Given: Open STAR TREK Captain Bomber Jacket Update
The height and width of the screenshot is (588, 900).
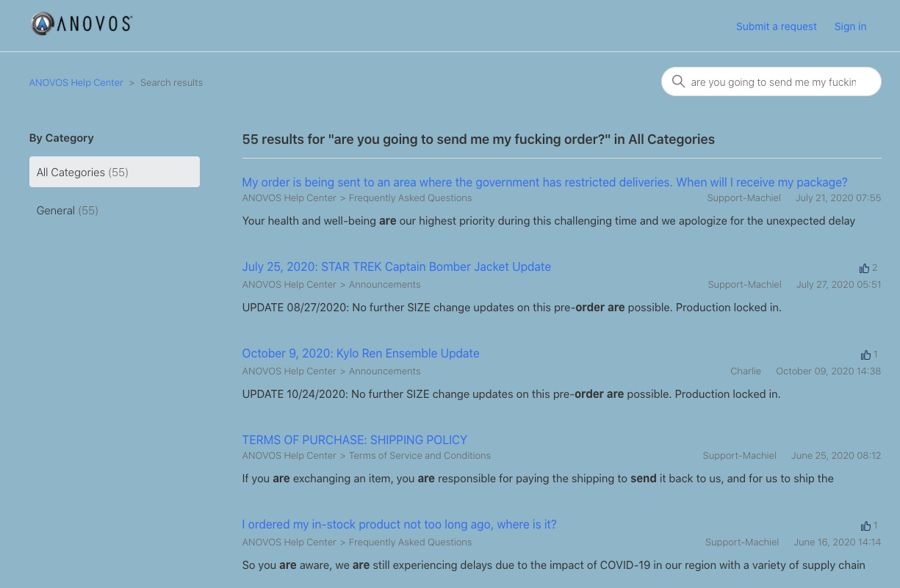Looking at the screenshot, I should [397, 266].
